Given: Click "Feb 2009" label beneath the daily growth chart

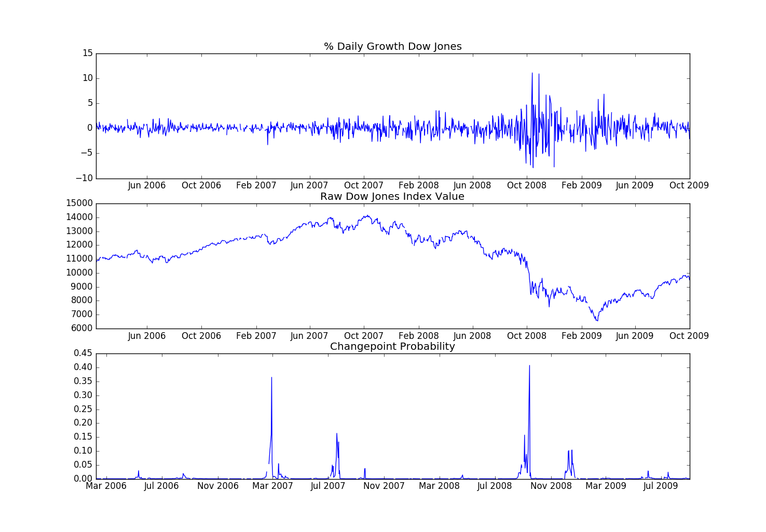Looking at the screenshot, I should (x=581, y=186).
